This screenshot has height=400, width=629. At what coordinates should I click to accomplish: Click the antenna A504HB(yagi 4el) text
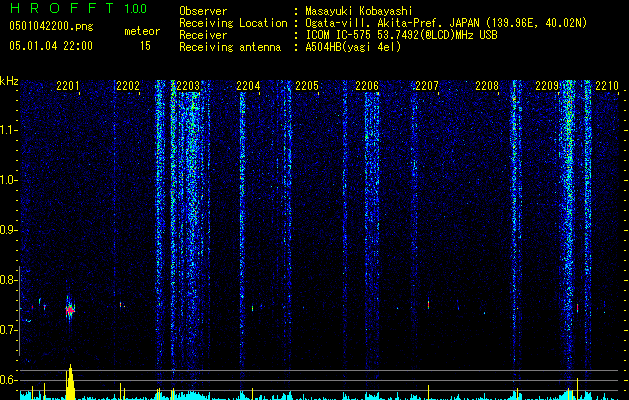[x=353, y=47]
